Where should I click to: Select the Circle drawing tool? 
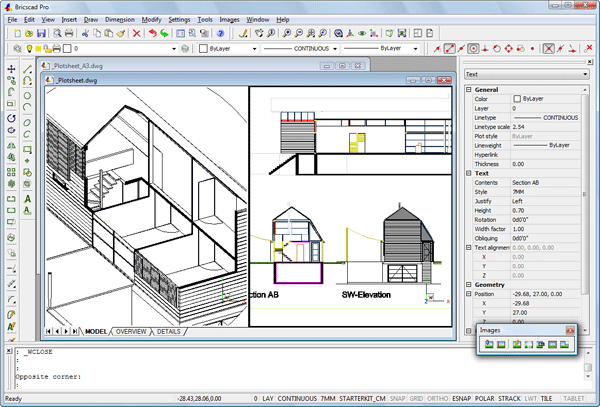click(27, 96)
